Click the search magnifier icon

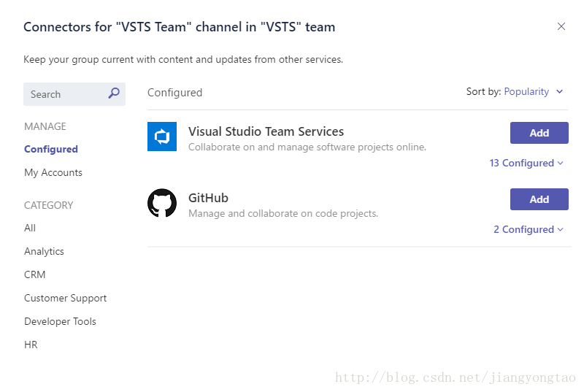pyautogui.click(x=114, y=93)
